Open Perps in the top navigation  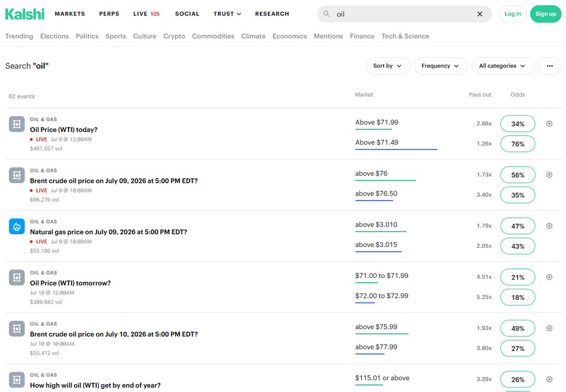109,14
